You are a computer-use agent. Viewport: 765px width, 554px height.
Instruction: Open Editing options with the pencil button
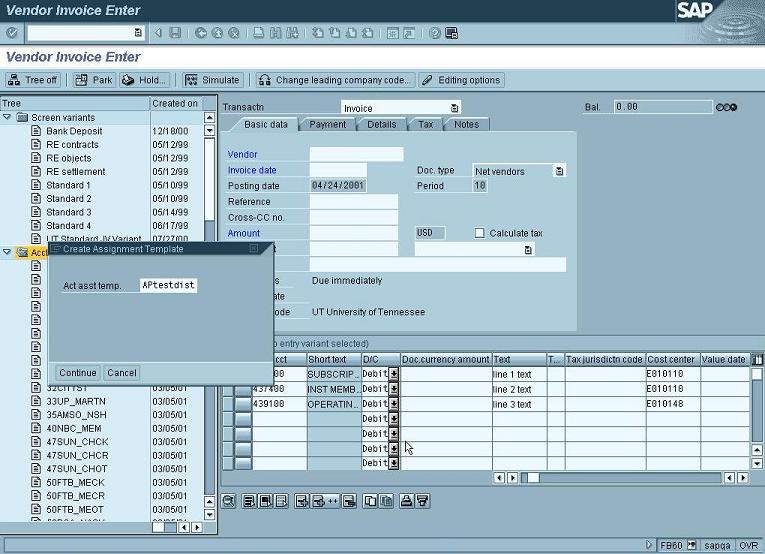461,80
